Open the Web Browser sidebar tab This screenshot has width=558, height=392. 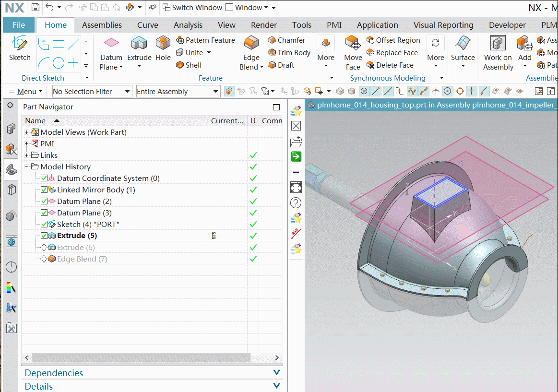point(11,241)
